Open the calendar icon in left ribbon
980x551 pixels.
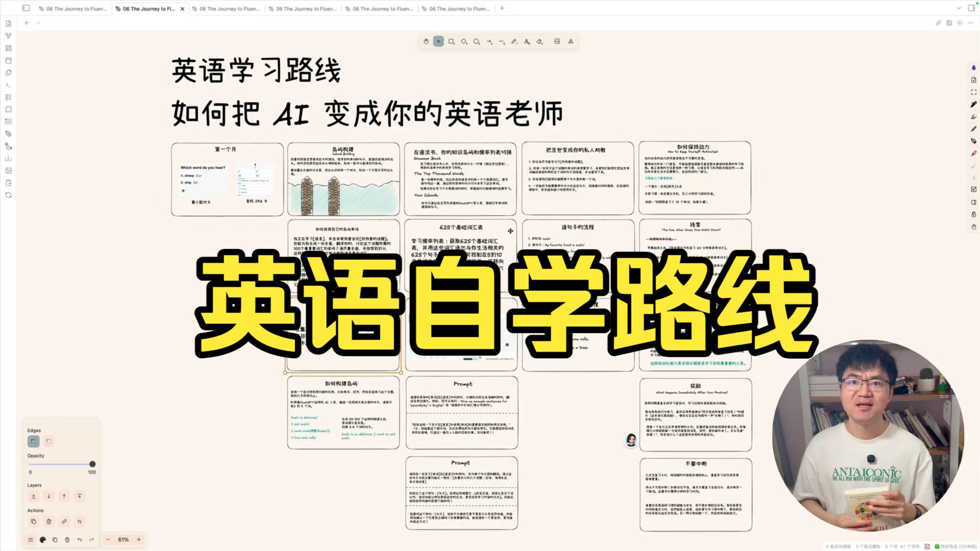(x=8, y=60)
